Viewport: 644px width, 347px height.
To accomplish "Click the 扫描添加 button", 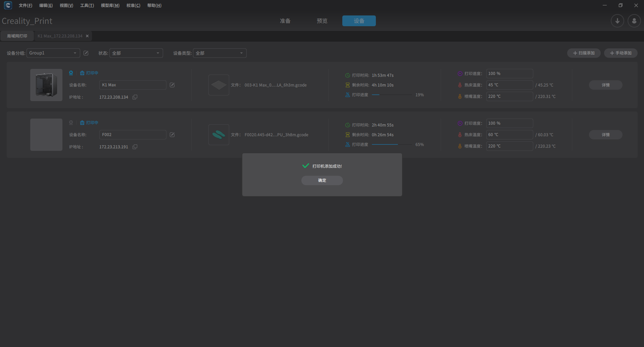I will (584, 53).
